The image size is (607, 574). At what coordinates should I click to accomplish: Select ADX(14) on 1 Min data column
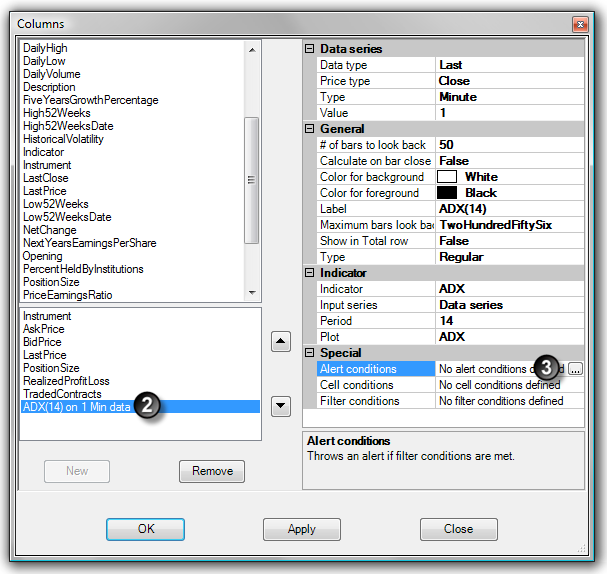point(140,407)
